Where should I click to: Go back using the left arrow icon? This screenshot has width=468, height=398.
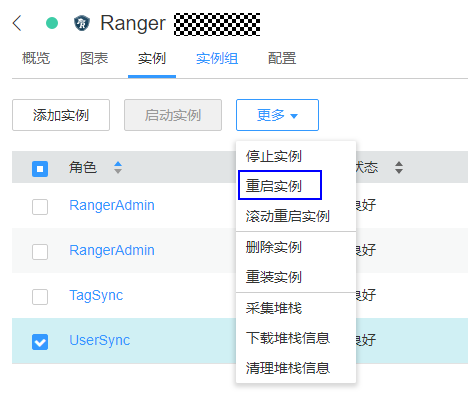pos(17,23)
